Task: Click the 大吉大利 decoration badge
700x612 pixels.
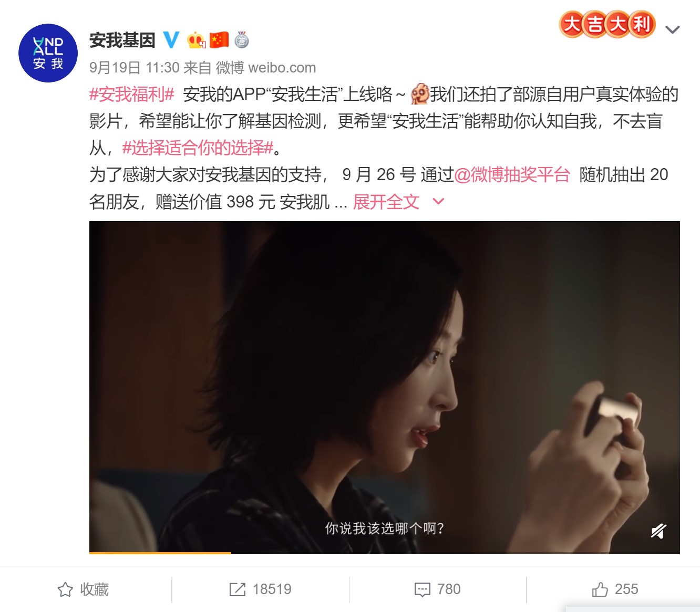Action: point(607,24)
